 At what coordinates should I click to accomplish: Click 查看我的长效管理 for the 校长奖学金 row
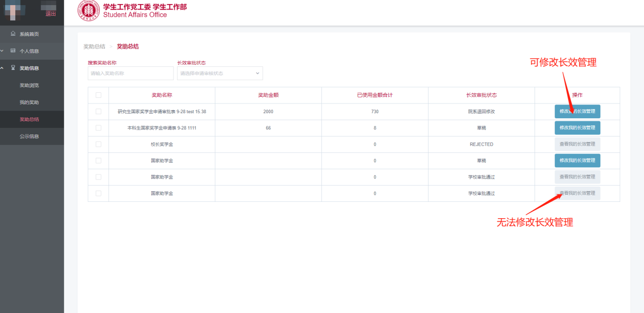[x=577, y=144]
